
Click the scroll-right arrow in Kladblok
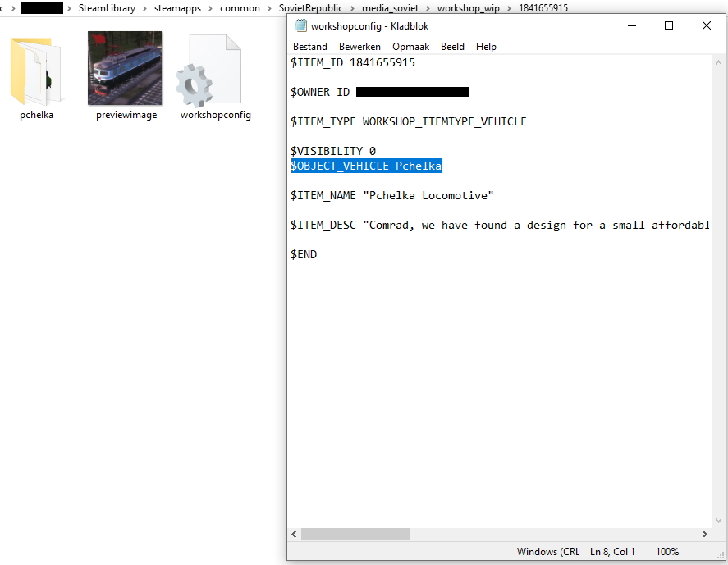[x=705, y=534]
